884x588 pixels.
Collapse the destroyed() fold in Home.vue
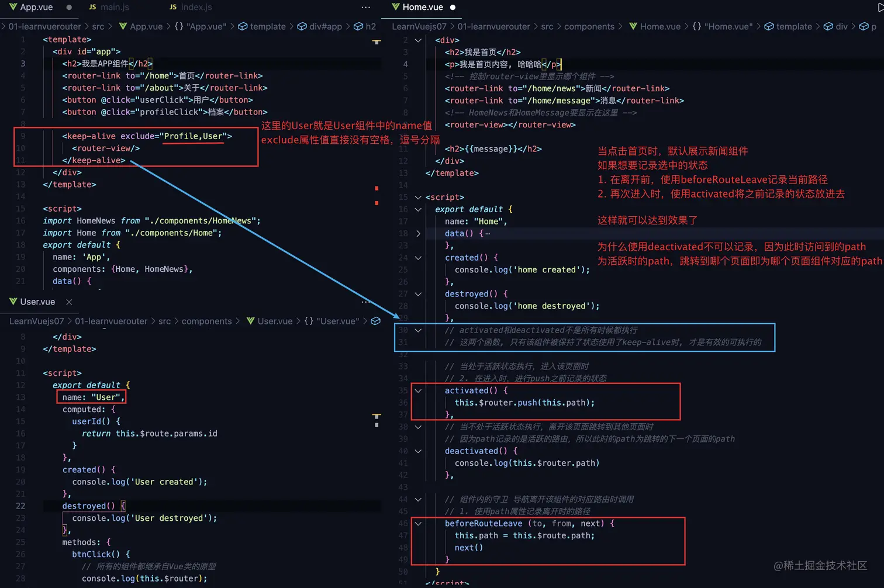(418, 294)
